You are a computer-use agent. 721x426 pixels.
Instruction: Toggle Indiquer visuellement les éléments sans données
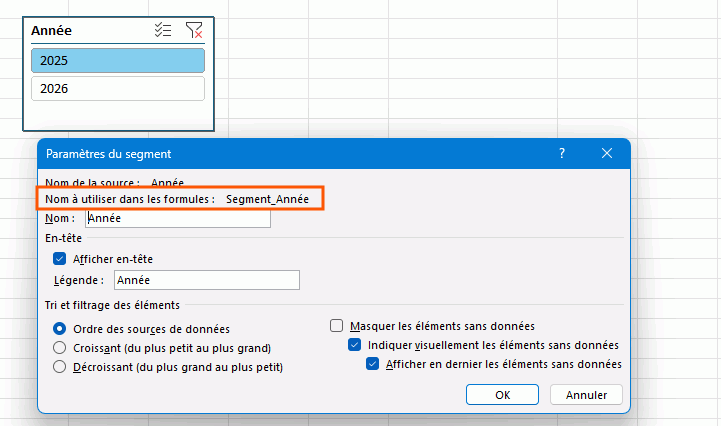click(354, 345)
